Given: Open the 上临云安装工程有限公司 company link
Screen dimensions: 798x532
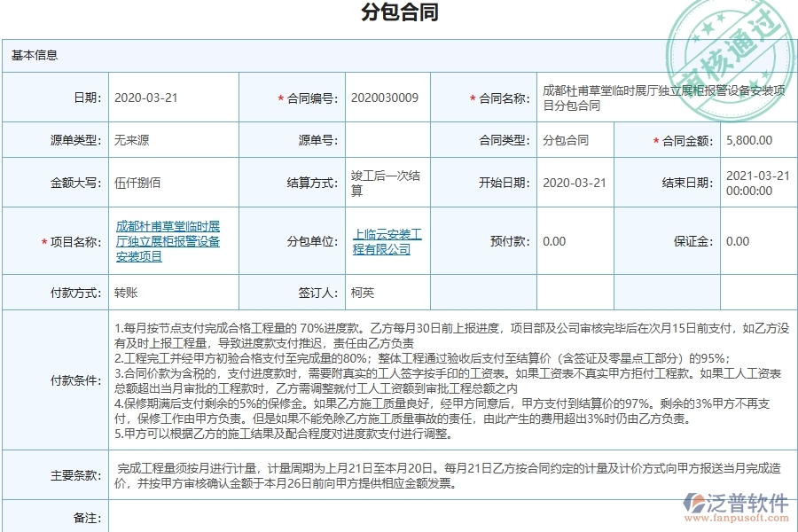Looking at the screenshot, I should (x=385, y=239).
